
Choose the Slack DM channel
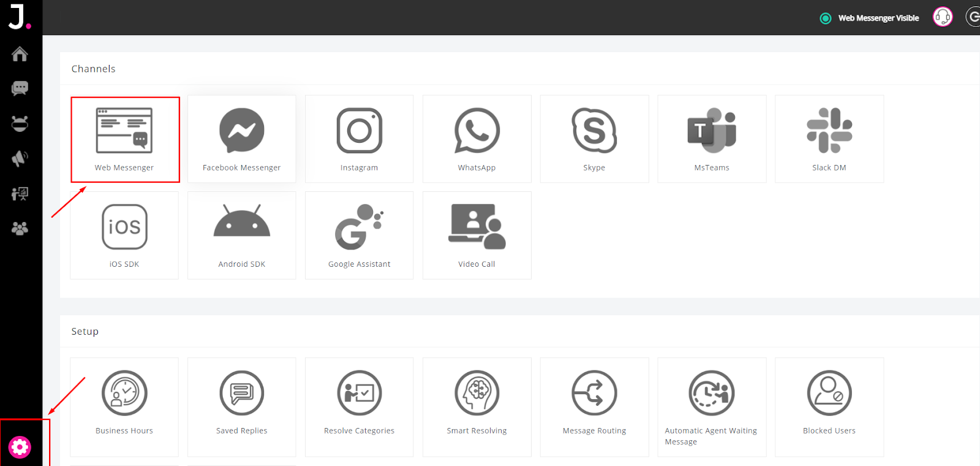click(829, 139)
